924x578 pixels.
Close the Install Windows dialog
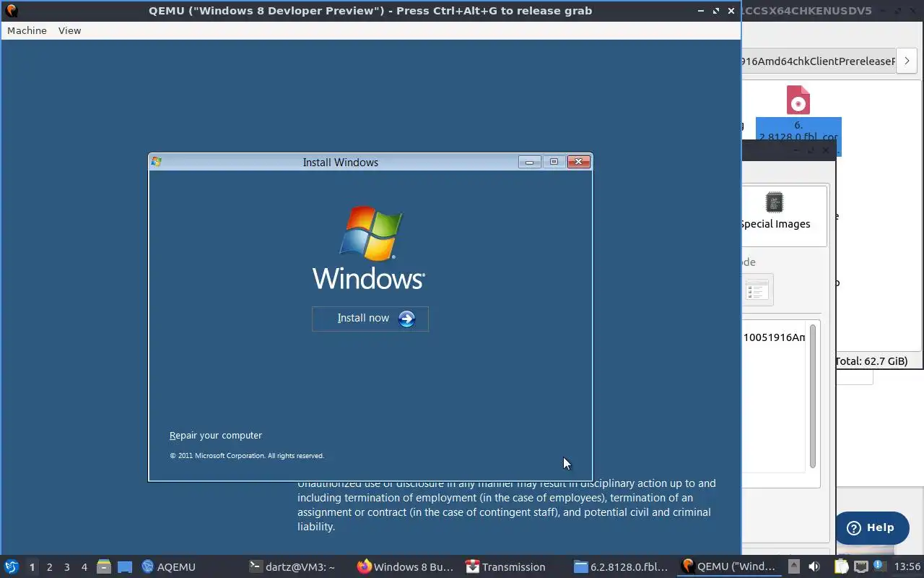click(578, 162)
